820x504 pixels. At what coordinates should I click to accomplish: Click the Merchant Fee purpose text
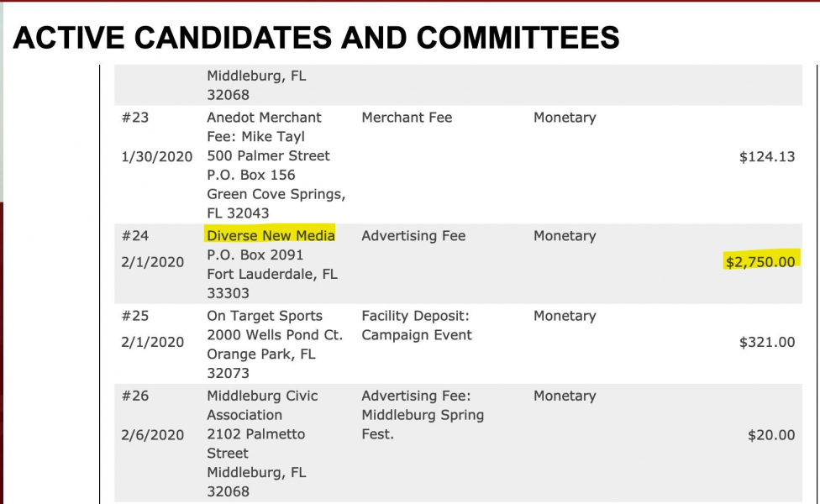point(407,117)
